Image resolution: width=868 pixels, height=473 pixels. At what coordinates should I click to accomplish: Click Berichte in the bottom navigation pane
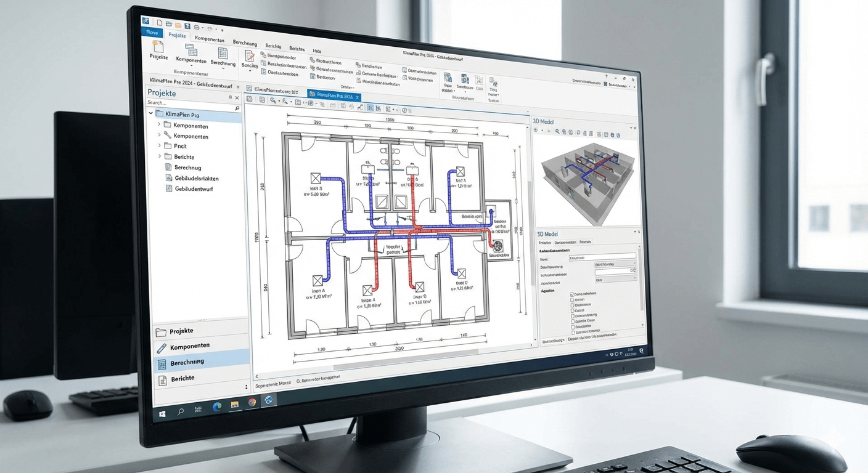[x=201, y=378]
